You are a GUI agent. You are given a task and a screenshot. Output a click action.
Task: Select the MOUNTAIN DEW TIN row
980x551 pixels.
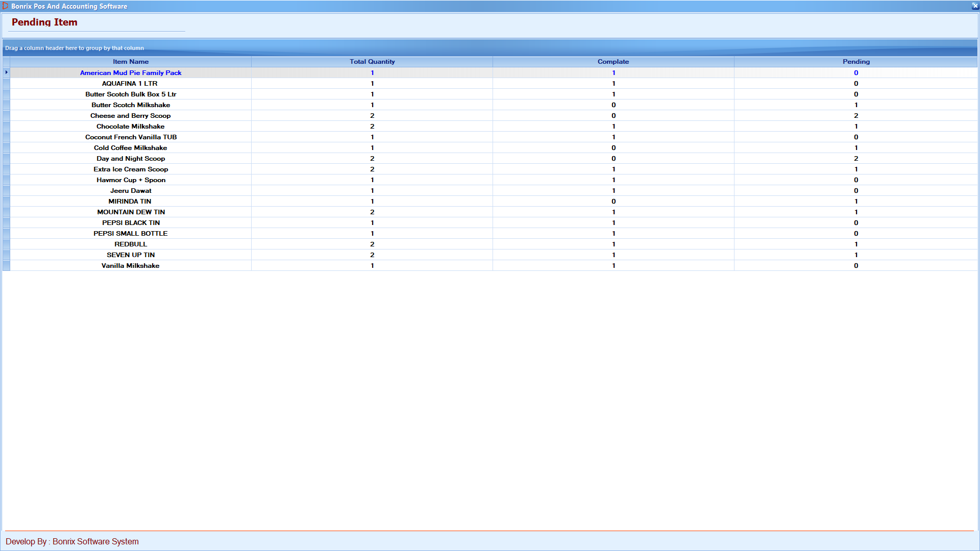pos(131,212)
